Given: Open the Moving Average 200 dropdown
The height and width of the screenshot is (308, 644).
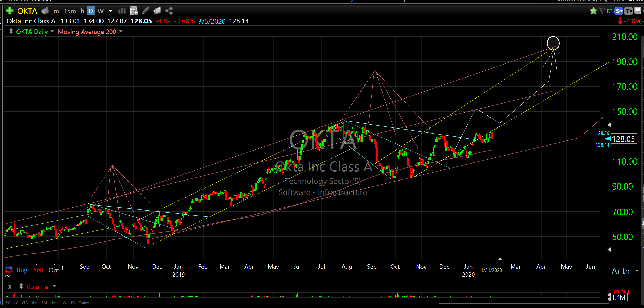Looking at the screenshot, I should [x=121, y=32].
